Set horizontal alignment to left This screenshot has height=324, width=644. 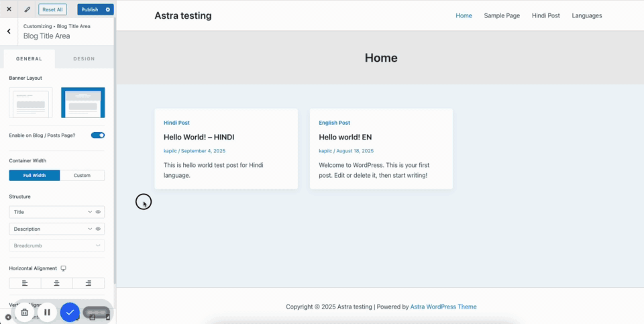[25, 283]
